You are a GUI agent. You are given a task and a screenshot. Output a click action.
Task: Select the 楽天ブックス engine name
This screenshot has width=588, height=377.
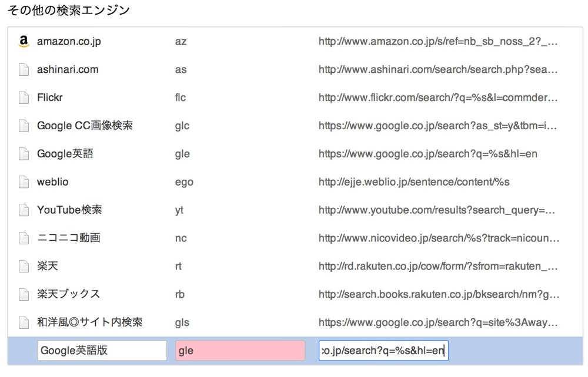coord(68,294)
